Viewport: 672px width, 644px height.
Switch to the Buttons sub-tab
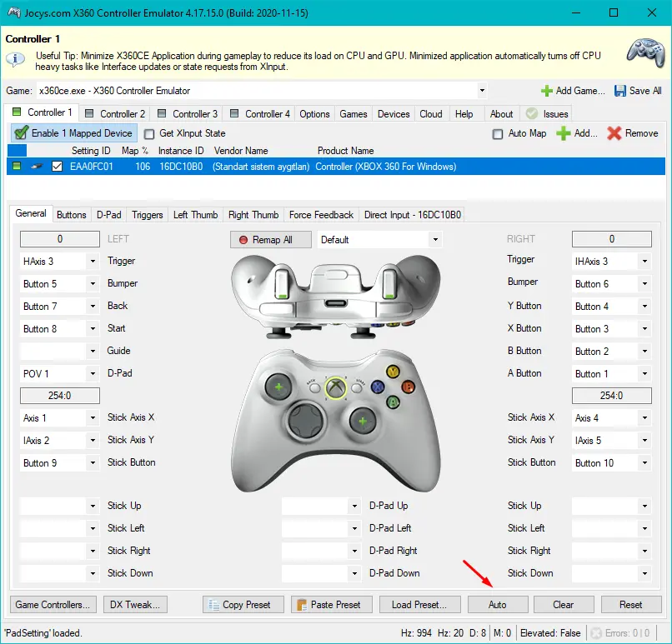71,214
